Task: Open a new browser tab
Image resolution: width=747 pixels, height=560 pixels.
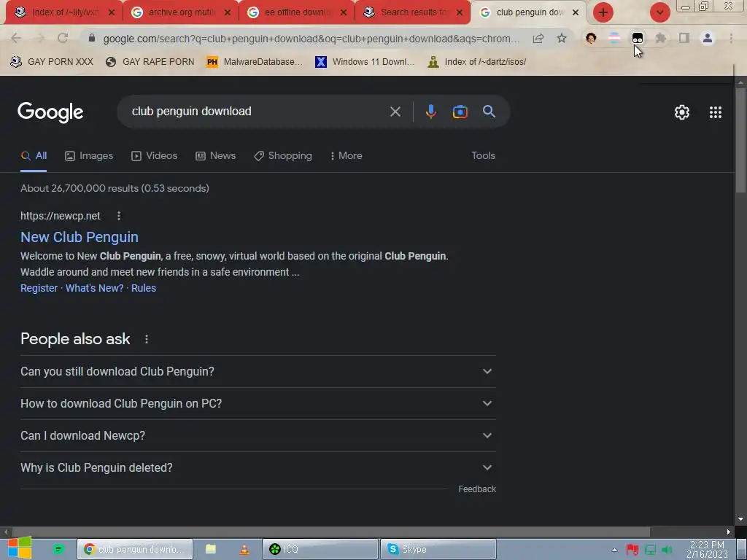Action: 603,12
